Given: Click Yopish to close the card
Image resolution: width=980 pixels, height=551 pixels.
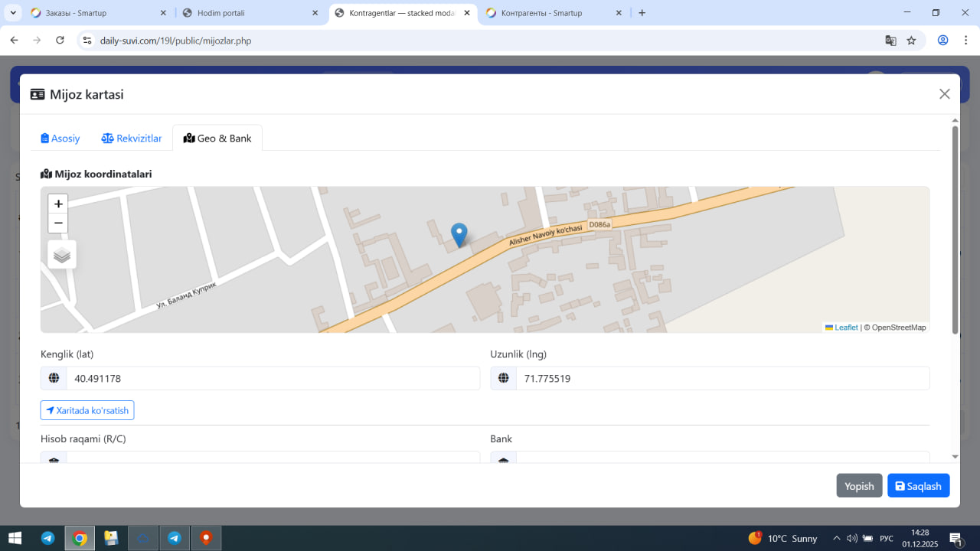Looking at the screenshot, I should click(859, 486).
